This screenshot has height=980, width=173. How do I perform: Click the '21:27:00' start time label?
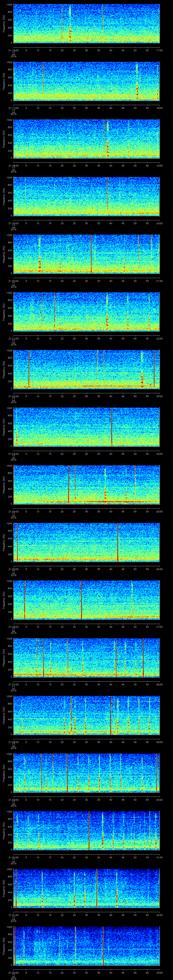point(14,684)
